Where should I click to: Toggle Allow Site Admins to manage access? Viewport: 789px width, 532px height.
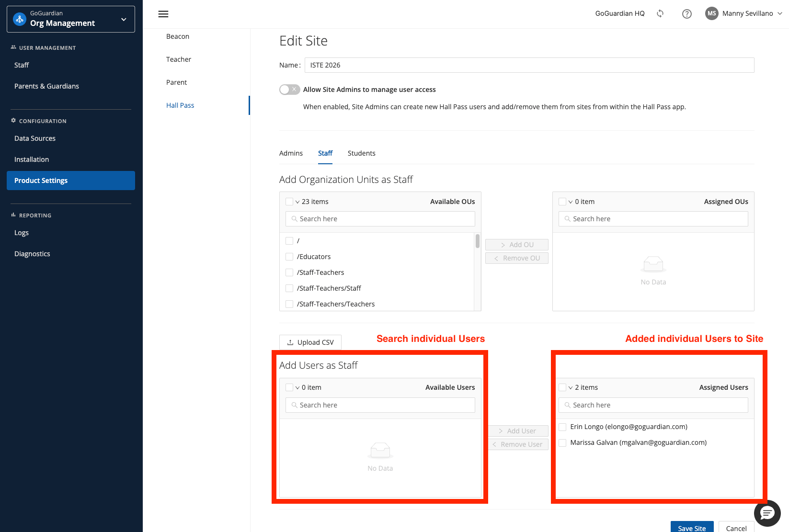(290, 90)
